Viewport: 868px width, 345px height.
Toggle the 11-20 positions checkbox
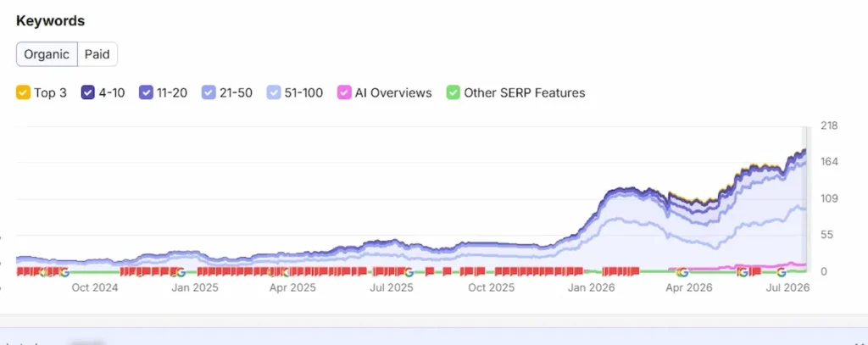(x=146, y=92)
